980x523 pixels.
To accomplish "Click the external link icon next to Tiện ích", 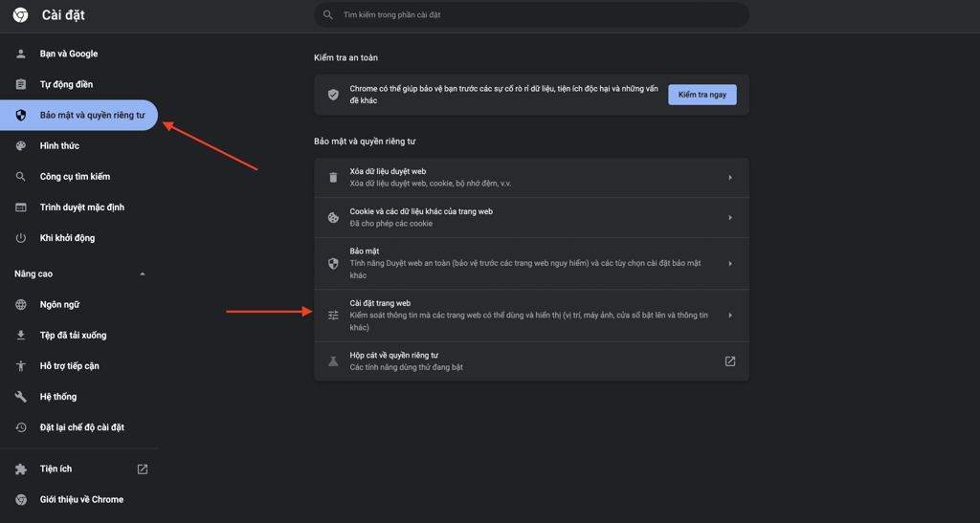I will tap(143, 469).
